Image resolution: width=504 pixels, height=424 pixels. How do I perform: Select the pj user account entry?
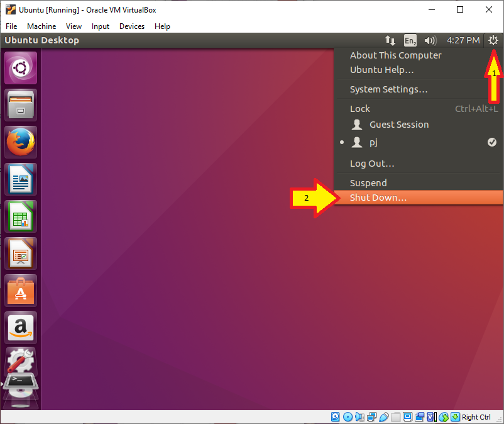click(418, 142)
